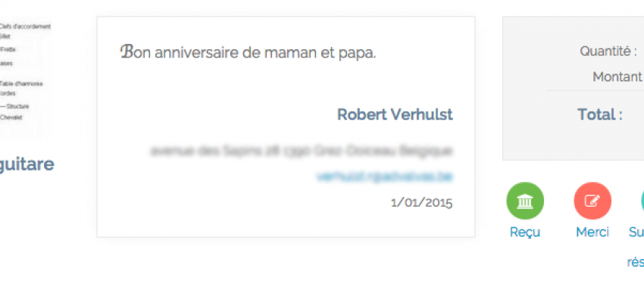Select the donor name Robert Verhulst
This screenshot has height=288, width=644.
395,114
